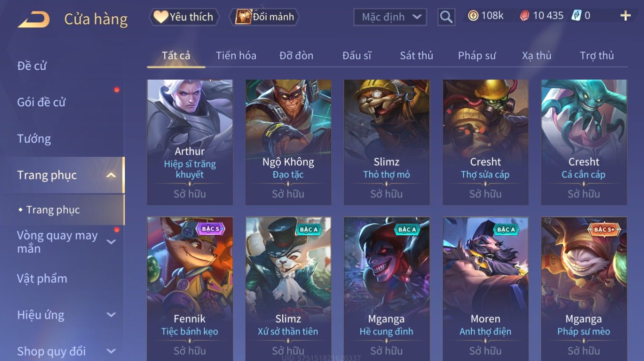The width and height of the screenshot is (644, 361).
Task: Open Đổi mảnh fragment exchange chest
Action: 264,17
